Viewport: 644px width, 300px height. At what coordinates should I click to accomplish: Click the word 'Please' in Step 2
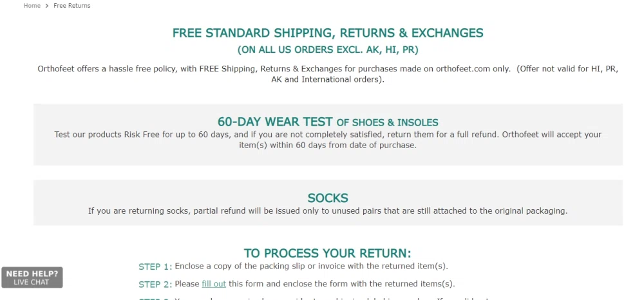[187, 283]
